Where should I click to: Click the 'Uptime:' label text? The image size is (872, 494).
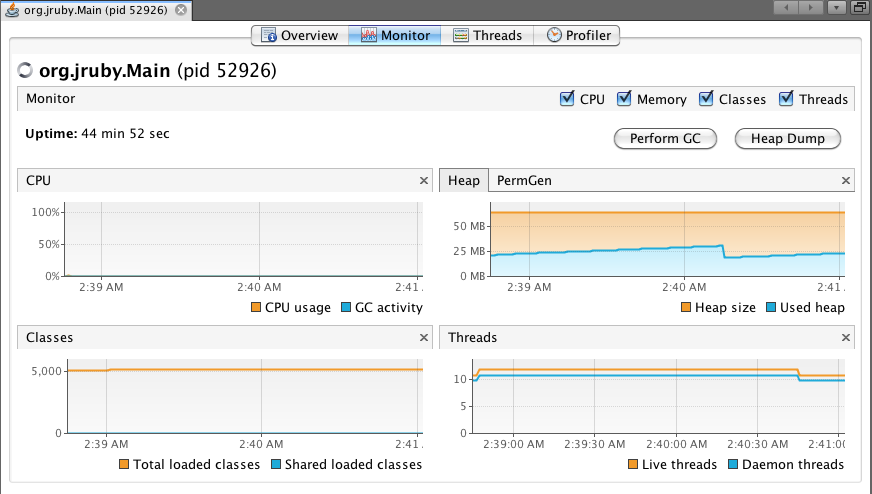(51, 134)
